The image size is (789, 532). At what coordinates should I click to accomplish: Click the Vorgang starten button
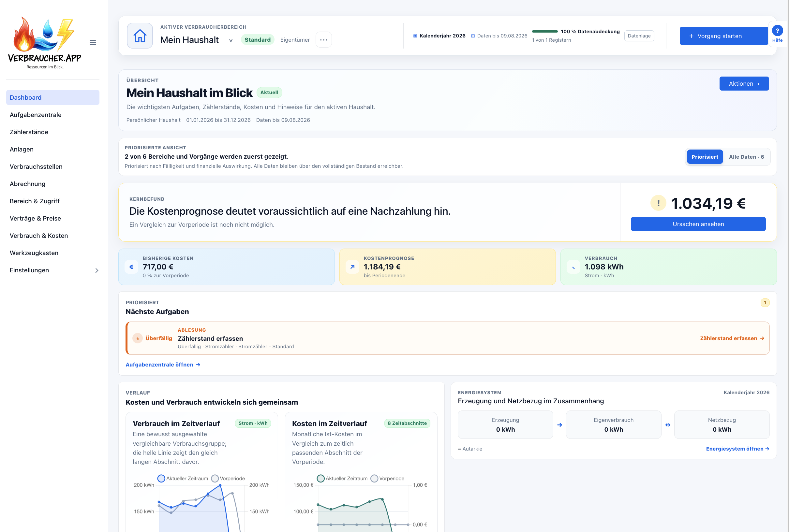coord(723,36)
